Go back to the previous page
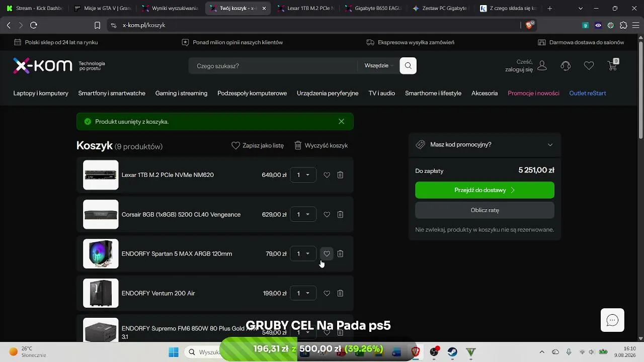The image size is (644, 362). click(9, 25)
